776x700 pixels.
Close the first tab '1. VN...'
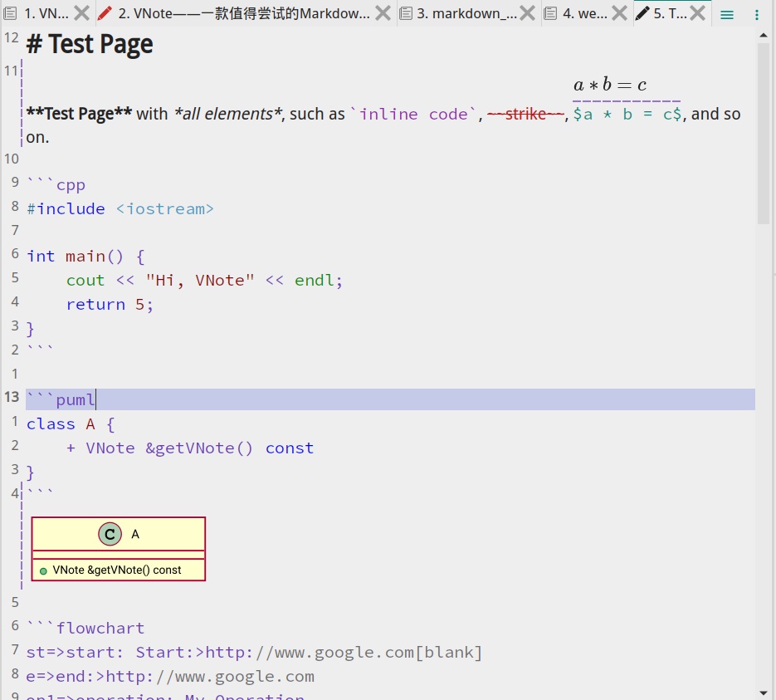point(81,13)
